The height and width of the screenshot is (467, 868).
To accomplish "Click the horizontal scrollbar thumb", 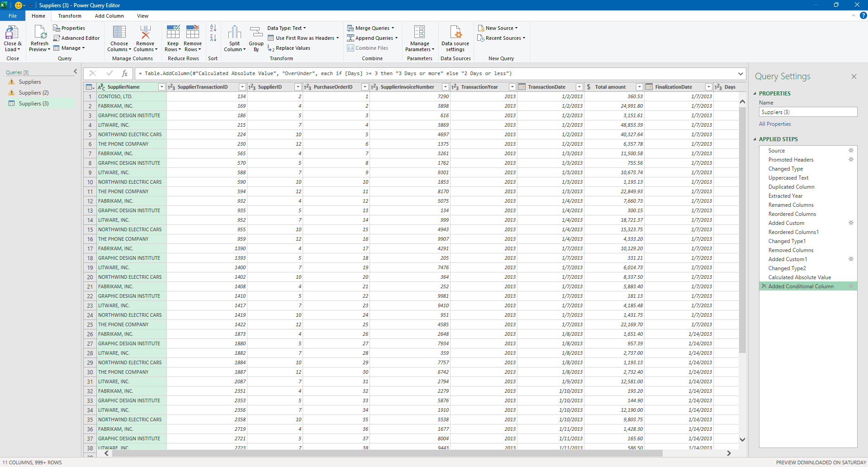I will tap(387, 453).
